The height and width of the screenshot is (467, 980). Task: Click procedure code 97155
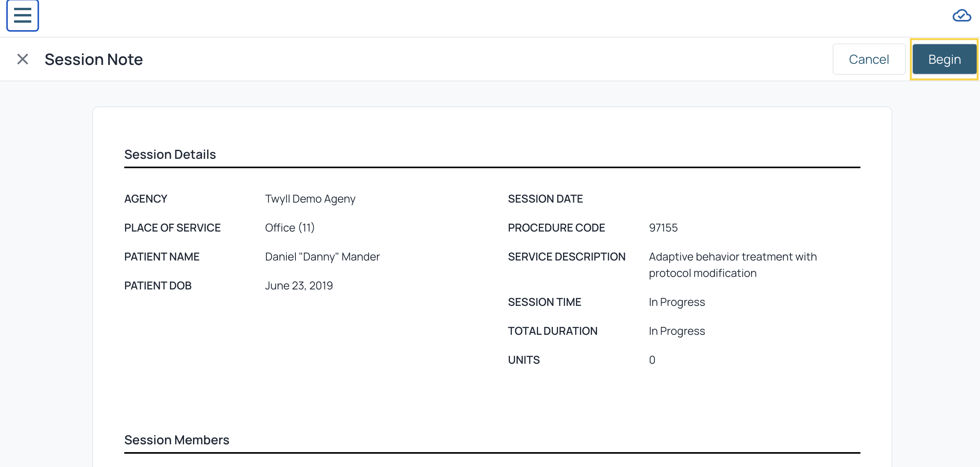pyautogui.click(x=663, y=228)
